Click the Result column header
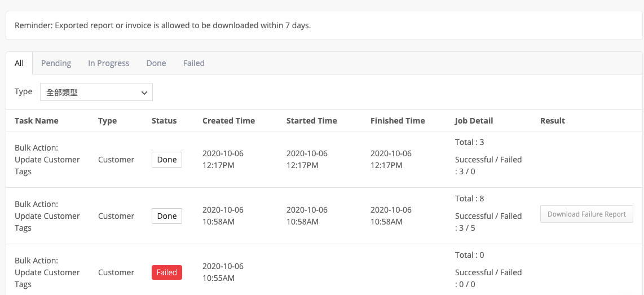Screen dimensions: 644x295 [553, 121]
